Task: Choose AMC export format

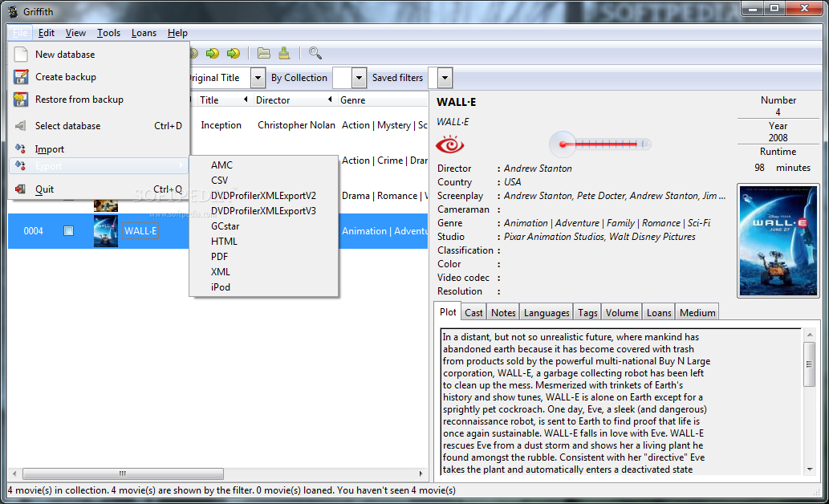Action: (x=264, y=165)
